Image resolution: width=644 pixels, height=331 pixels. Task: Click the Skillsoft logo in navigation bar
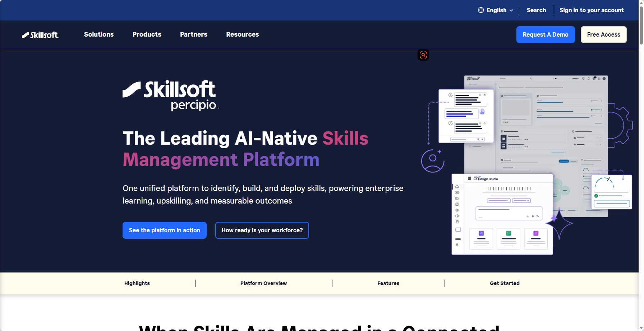[40, 35]
